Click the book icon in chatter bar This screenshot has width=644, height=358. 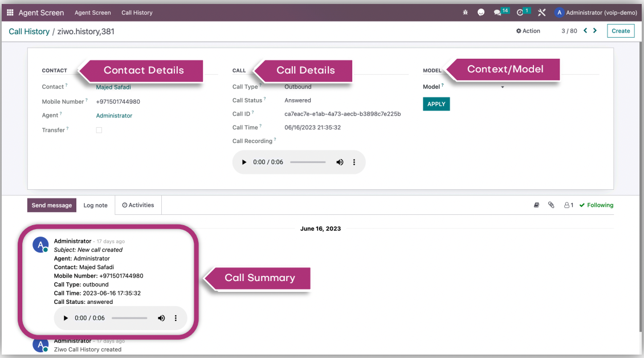[536, 205]
